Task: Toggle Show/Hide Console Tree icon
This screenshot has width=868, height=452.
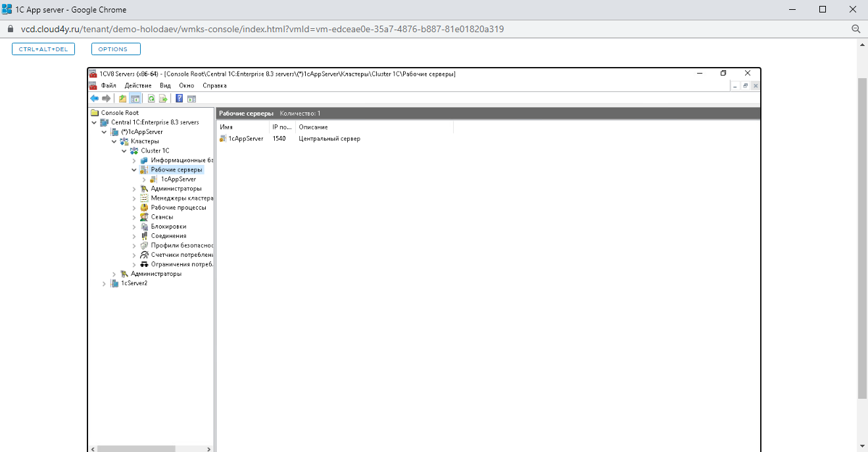Action: pos(135,99)
